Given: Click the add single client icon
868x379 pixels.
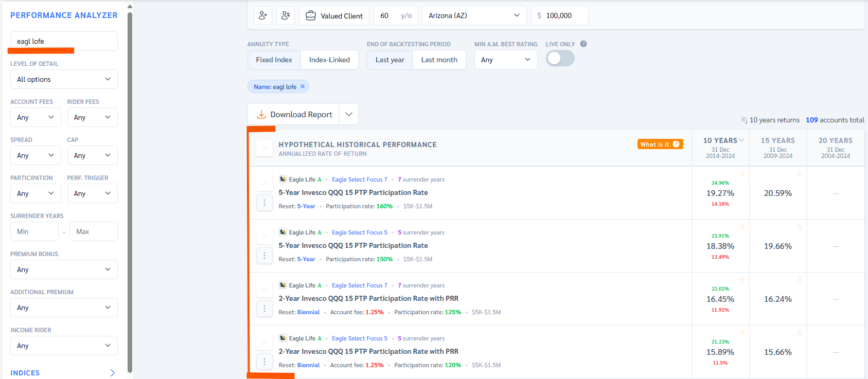Looking at the screenshot, I should click(263, 15).
